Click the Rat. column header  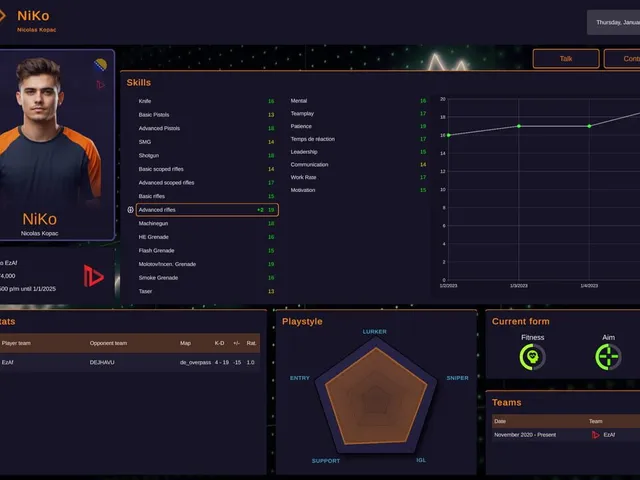click(251, 343)
